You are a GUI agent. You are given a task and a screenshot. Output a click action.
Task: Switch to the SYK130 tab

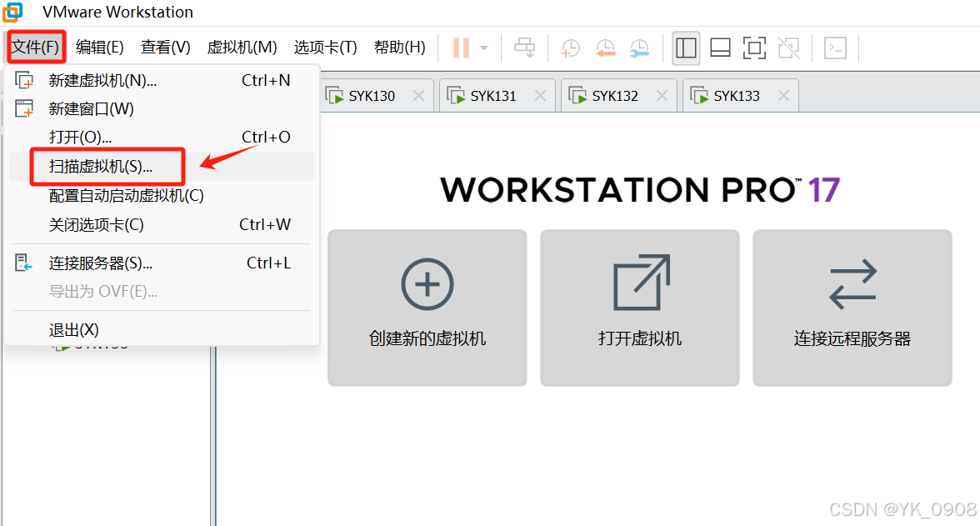(x=372, y=96)
